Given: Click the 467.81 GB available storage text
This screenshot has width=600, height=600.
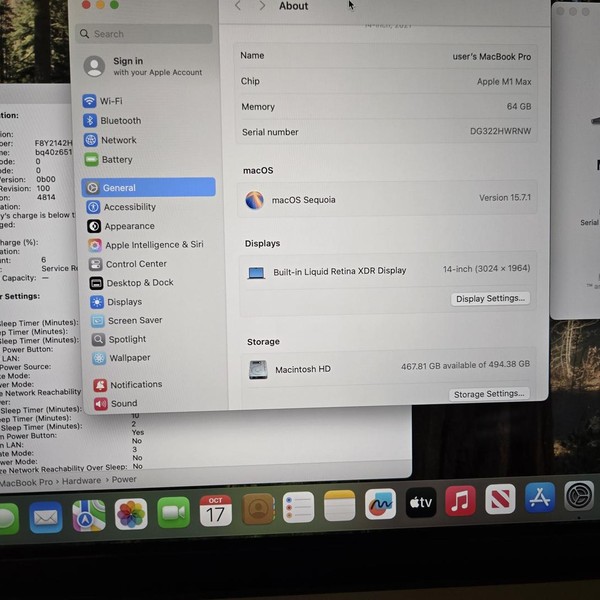Looking at the screenshot, I should 465,365.
